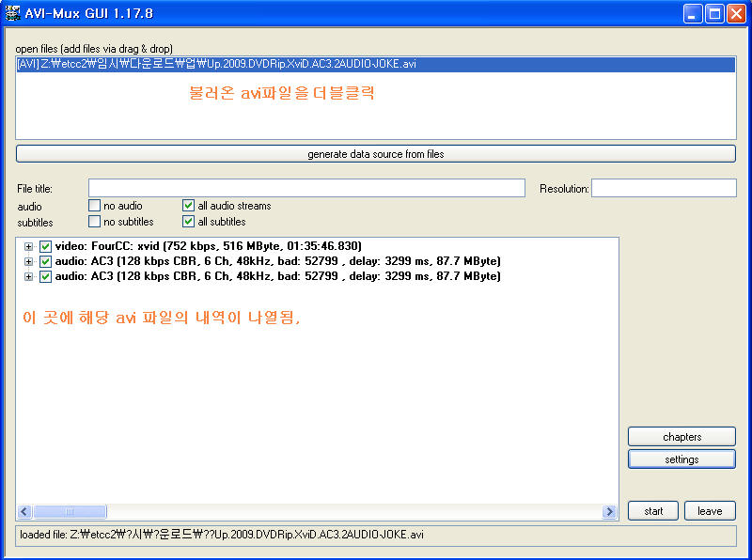
Task: Click the Resolution input field
Action: click(x=664, y=188)
